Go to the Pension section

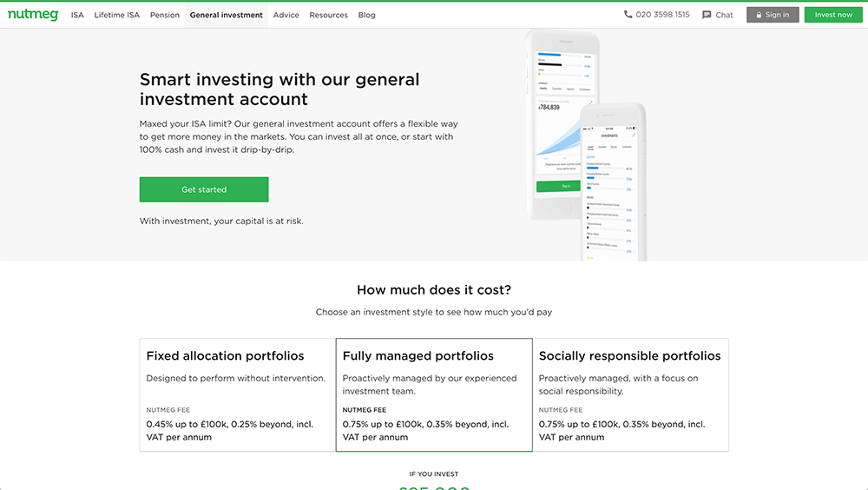165,15
